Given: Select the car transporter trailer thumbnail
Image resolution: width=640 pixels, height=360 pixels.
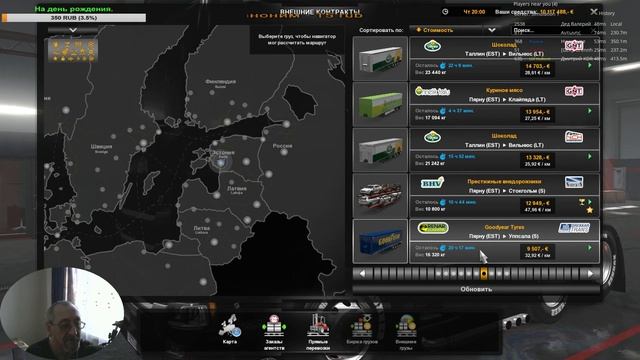Looking at the screenshot, I should (380, 196).
